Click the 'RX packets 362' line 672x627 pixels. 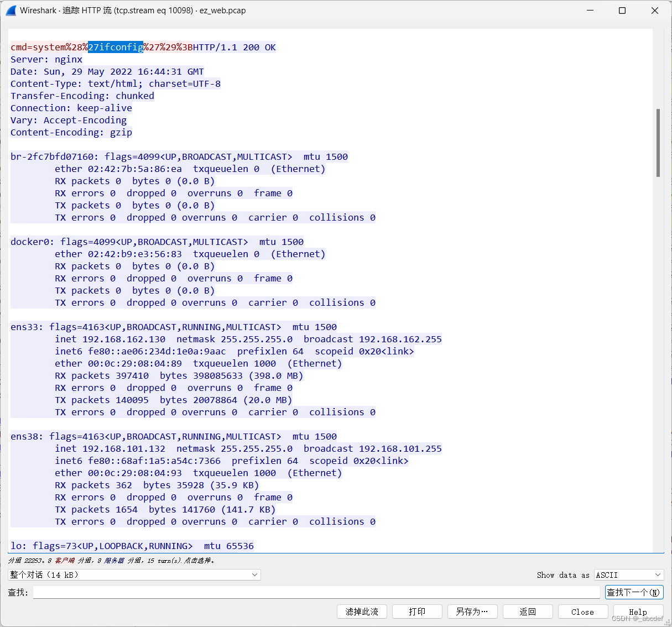point(157,485)
